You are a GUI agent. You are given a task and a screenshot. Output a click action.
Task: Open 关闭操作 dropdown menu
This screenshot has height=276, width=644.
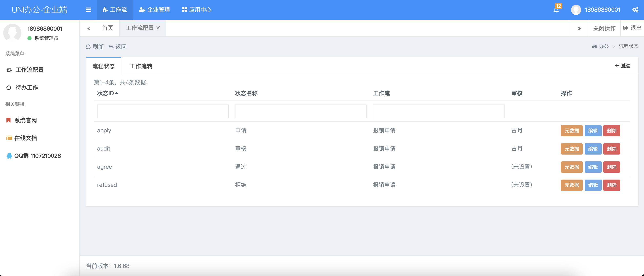click(604, 28)
